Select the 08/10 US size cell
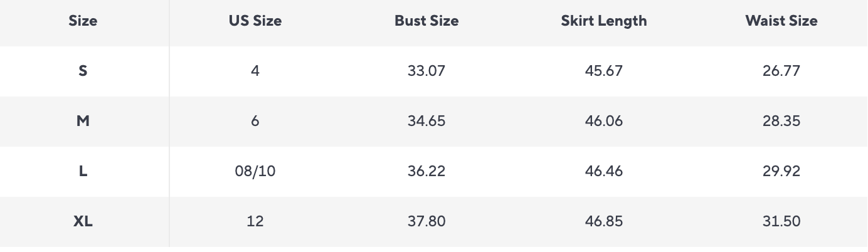868x252 pixels. click(255, 171)
